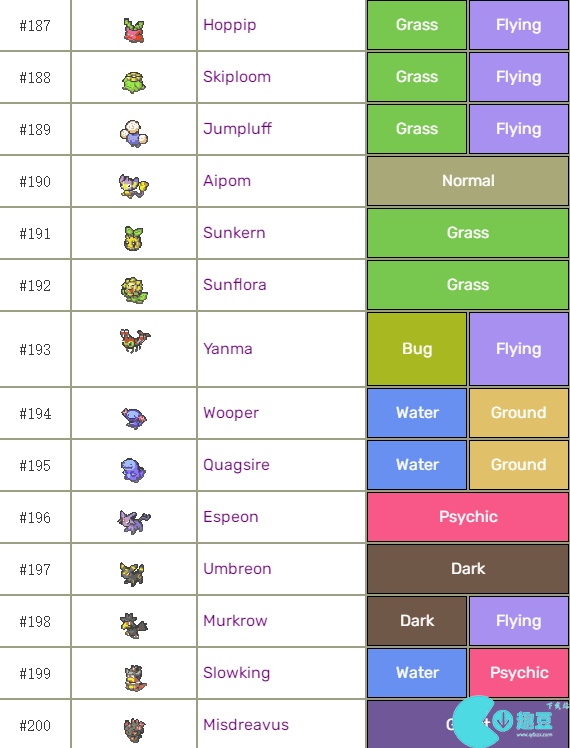The width and height of the screenshot is (570, 748).
Task: Click Espeon's Psychic type badge
Action: point(467,517)
